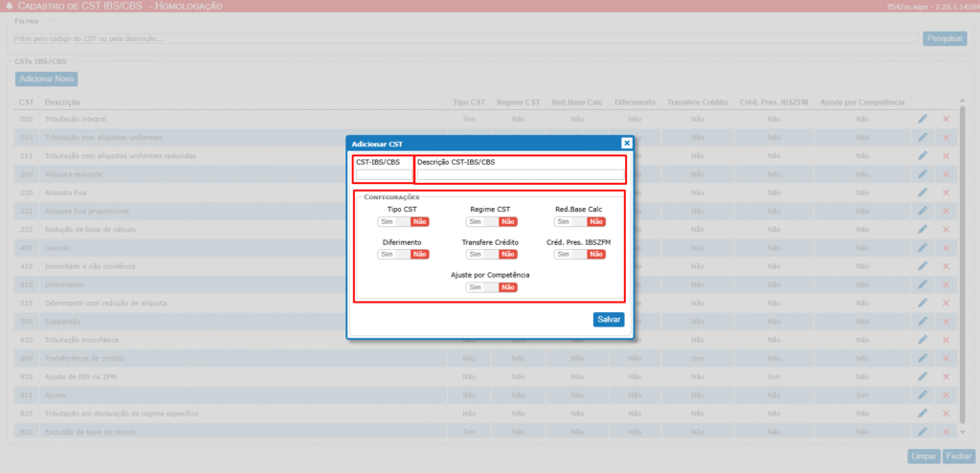Close the Adicionar CST dialog
Viewport: 980px width, 473px height.
point(627,143)
